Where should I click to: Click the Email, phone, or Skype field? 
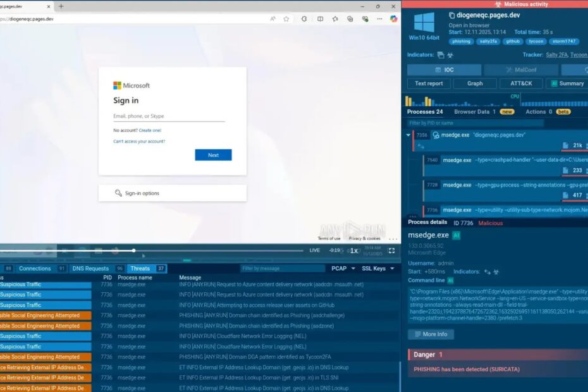click(169, 116)
